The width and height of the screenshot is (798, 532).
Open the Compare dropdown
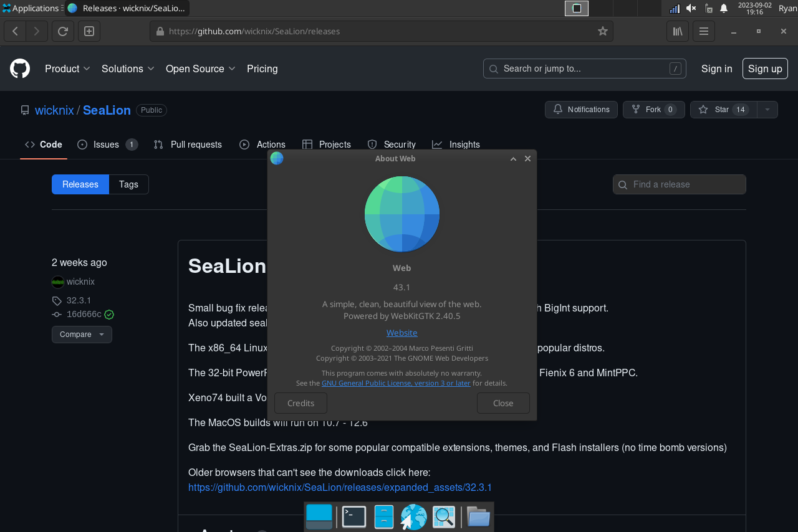(x=82, y=335)
